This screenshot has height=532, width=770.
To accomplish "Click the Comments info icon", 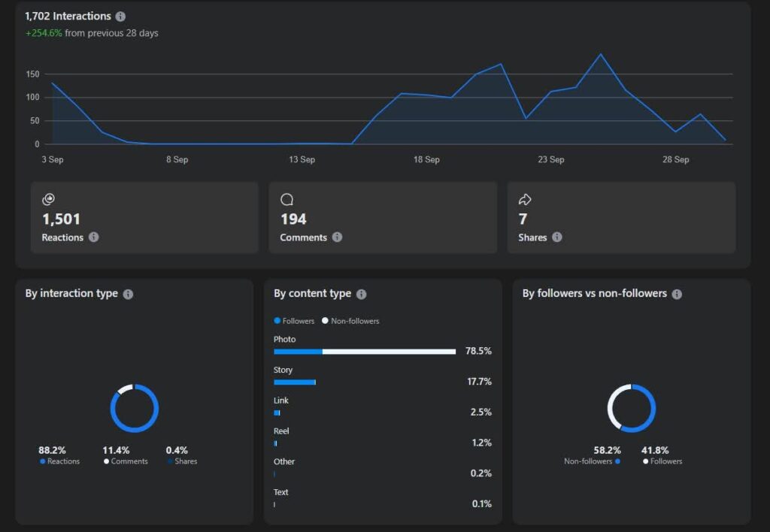I will tap(337, 237).
